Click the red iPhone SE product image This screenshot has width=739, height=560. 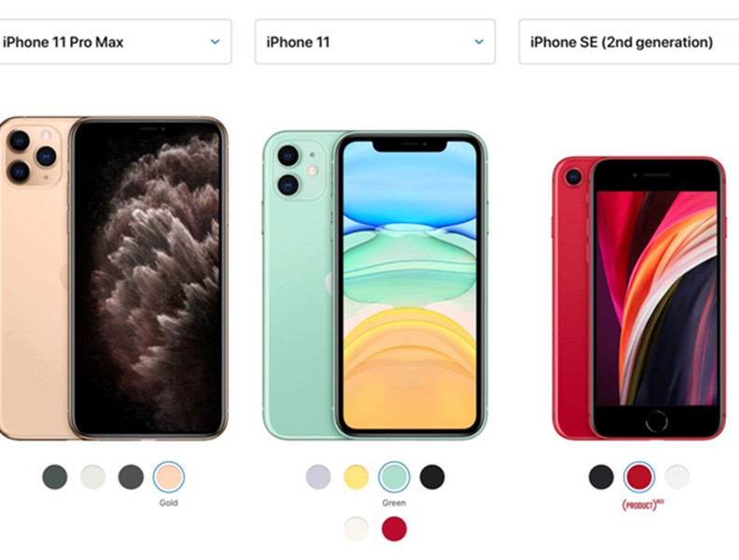pos(639,298)
